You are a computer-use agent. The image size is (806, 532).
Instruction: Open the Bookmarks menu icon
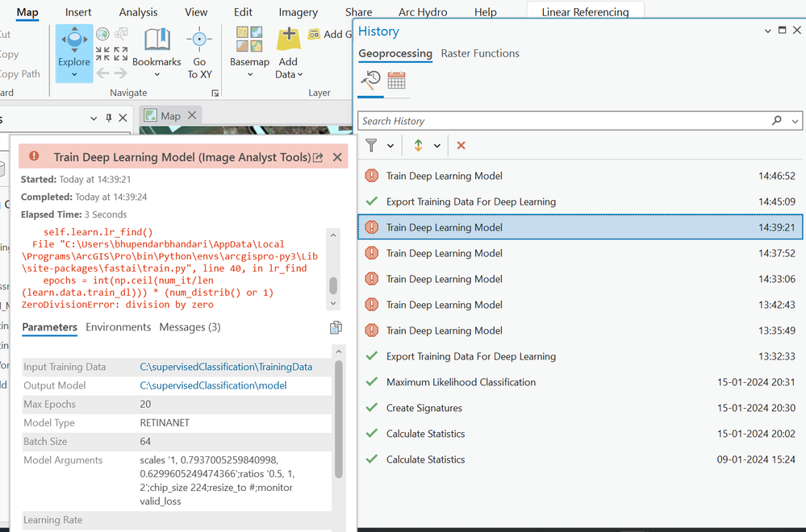coord(157,39)
